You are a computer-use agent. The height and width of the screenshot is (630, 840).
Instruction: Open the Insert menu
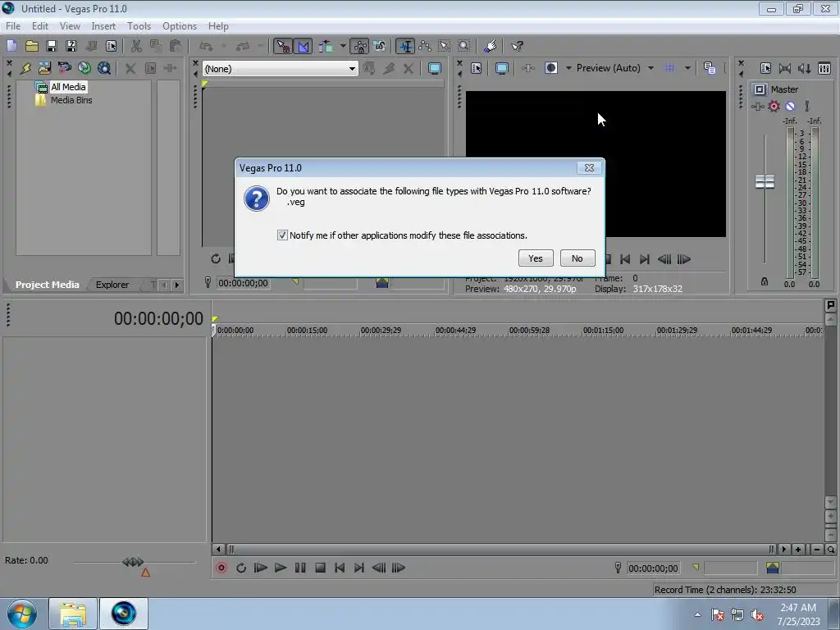[x=103, y=25]
